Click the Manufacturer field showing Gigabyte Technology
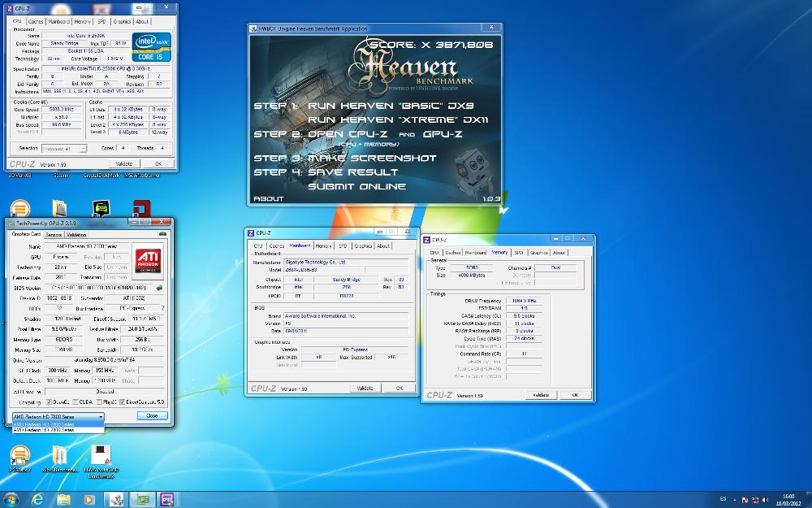Image resolution: width=812 pixels, height=508 pixels. (x=345, y=263)
